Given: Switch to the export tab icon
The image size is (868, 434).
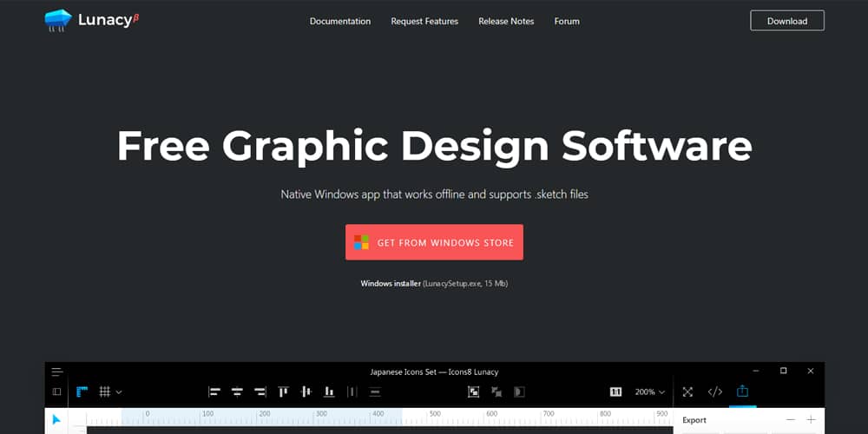Looking at the screenshot, I should point(742,391).
